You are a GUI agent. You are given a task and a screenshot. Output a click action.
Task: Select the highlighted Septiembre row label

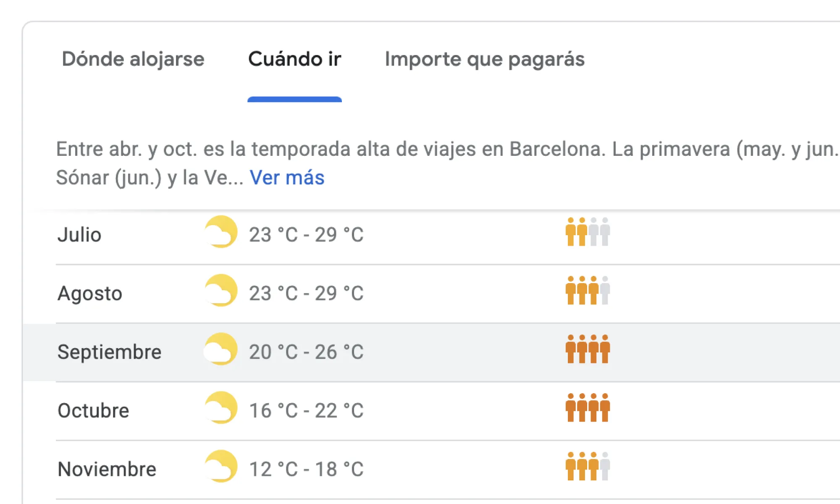coord(109,352)
